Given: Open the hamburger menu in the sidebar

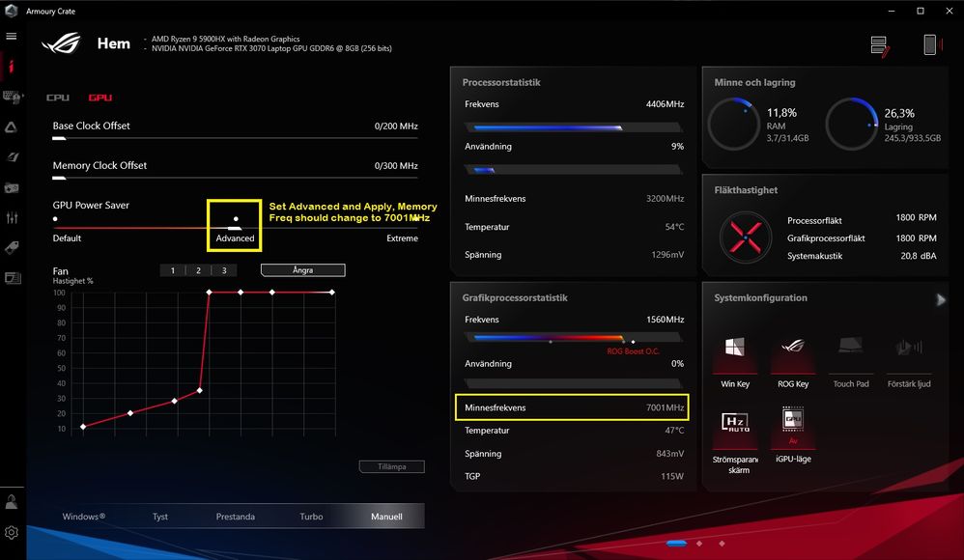Looking at the screenshot, I should (11, 37).
